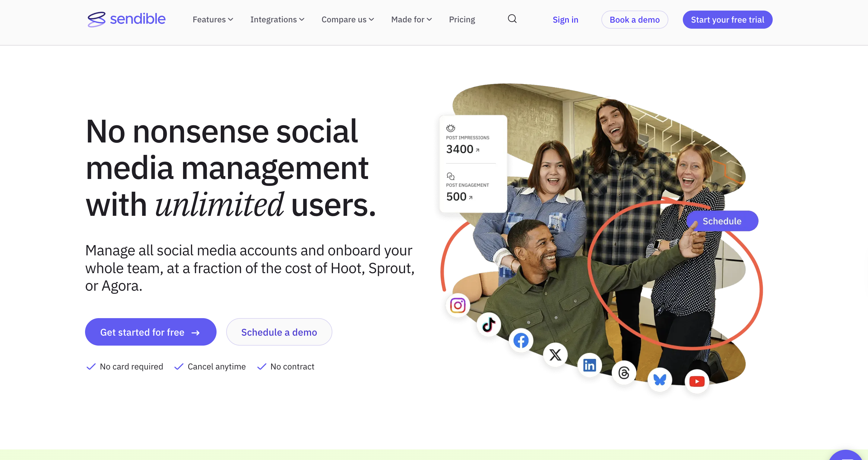Image resolution: width=868 pixels, height=460 pixels.
Task: Click the 'Manage all social media accounts' paragraph
Action: point(250,268)
